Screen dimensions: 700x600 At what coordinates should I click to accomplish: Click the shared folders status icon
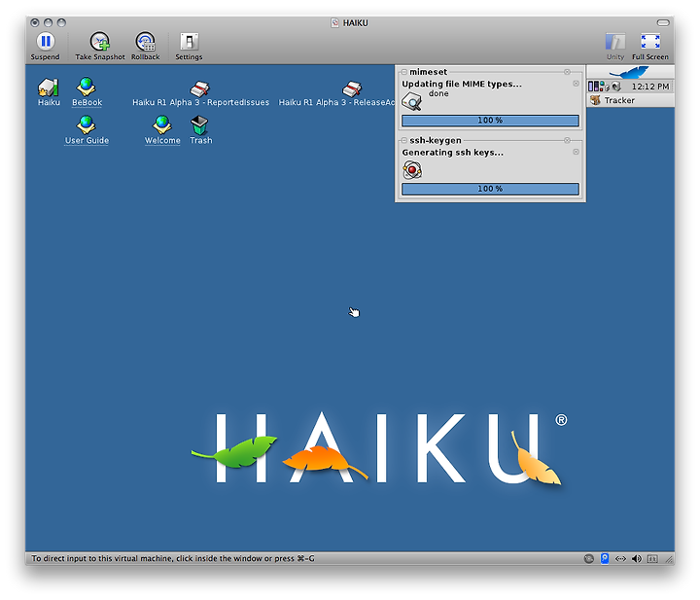coord(652,559)
